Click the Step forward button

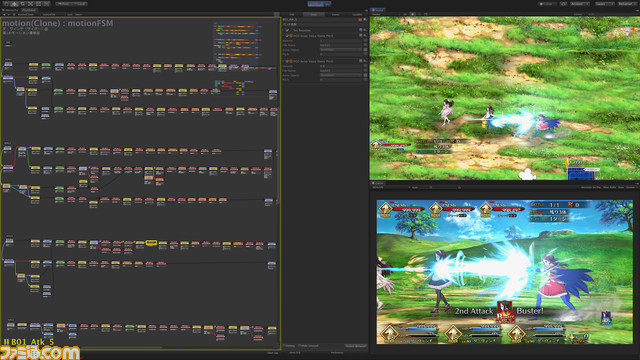pyautogui.click(x=328, y=4)
